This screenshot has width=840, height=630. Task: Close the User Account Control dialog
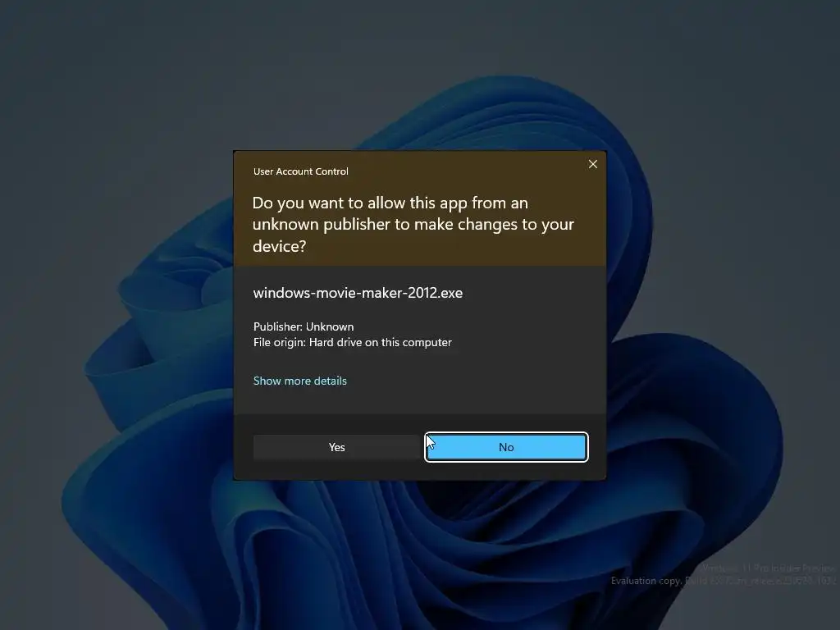click(x=592, y=164)
